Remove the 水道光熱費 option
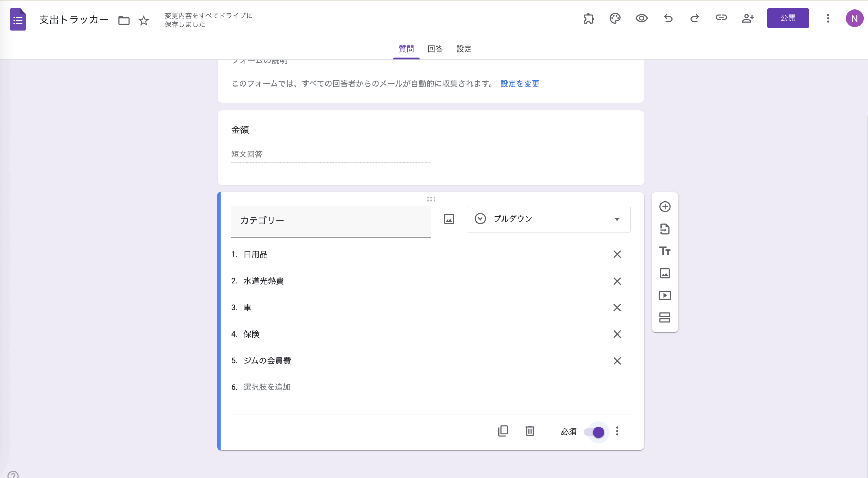 [617, 281]
